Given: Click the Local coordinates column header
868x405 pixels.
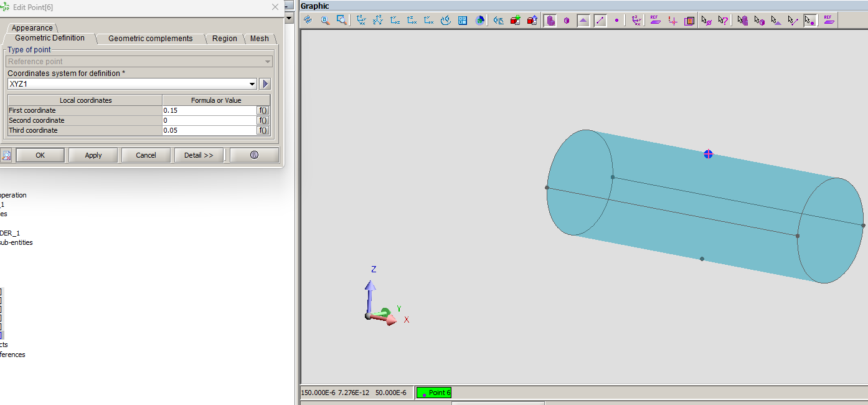Looking at the screenshot, I should [x=85, y=100].
